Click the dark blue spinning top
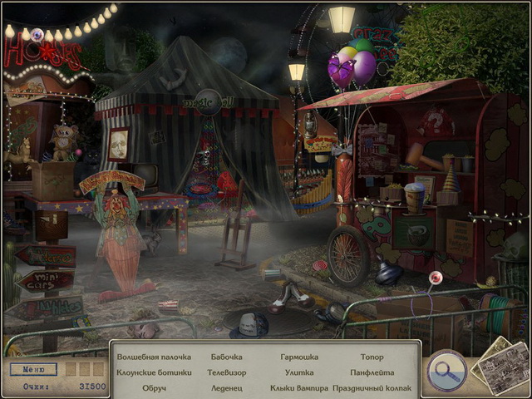 (388, 273)
